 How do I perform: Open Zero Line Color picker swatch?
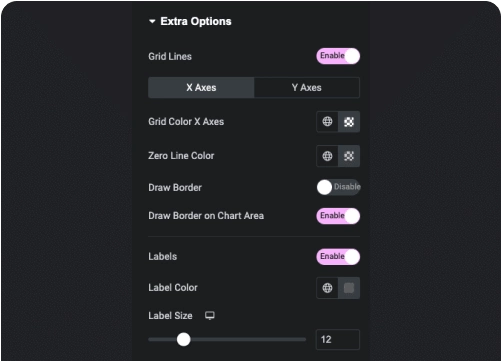click(349, 156)
